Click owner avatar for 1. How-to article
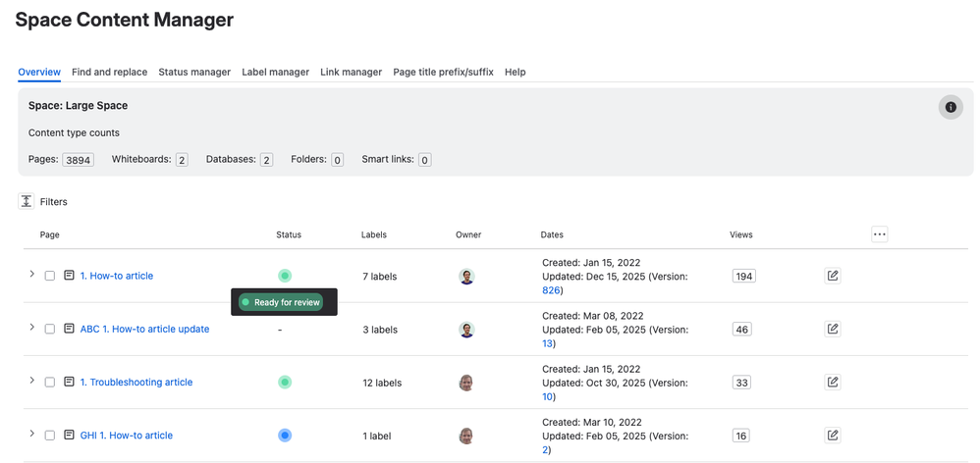This screenshot has width=980, height=463. pos(466,277)
